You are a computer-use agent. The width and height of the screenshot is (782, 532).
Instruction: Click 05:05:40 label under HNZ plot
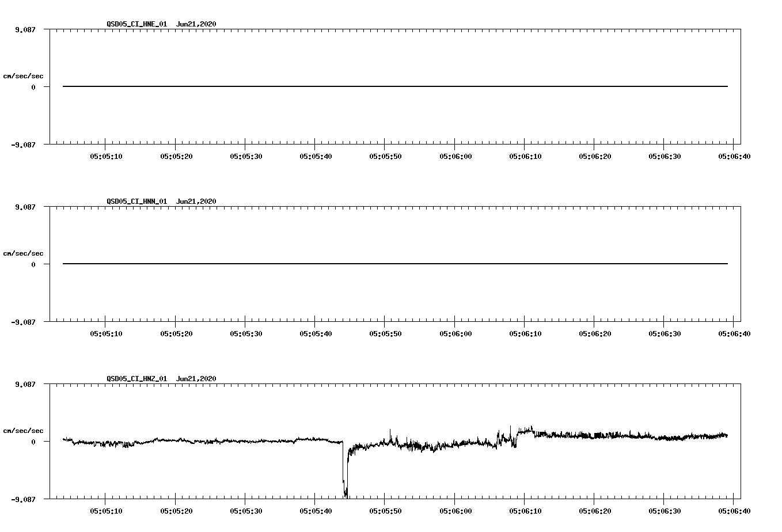point(315,511)
